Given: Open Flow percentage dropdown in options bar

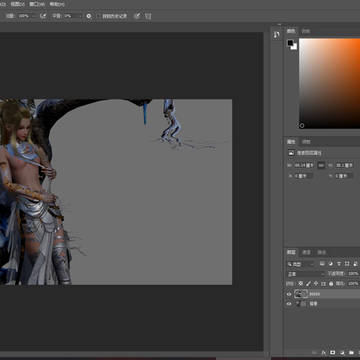Looking at the screenshot, I should pyautogui.click(x=27, y=16).
